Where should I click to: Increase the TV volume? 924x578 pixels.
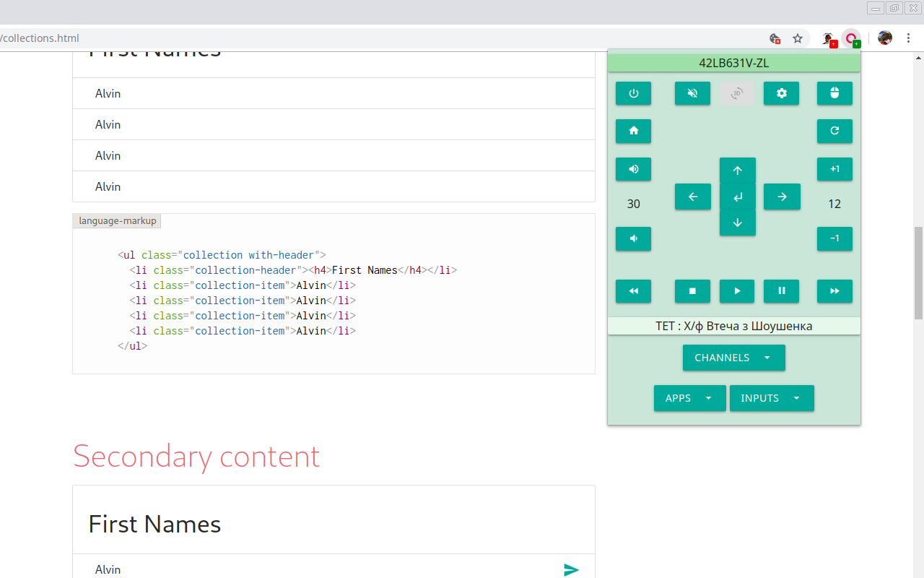tap(633, 169)
